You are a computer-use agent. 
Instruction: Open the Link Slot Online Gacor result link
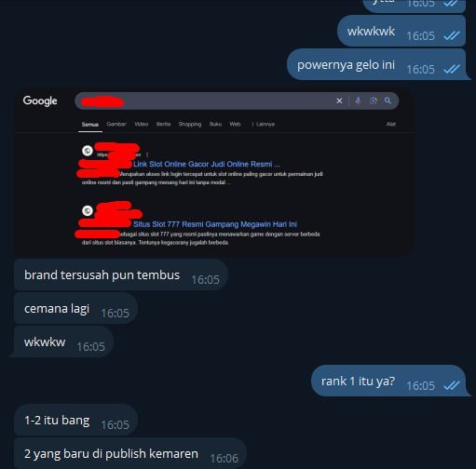pos(207,164)
